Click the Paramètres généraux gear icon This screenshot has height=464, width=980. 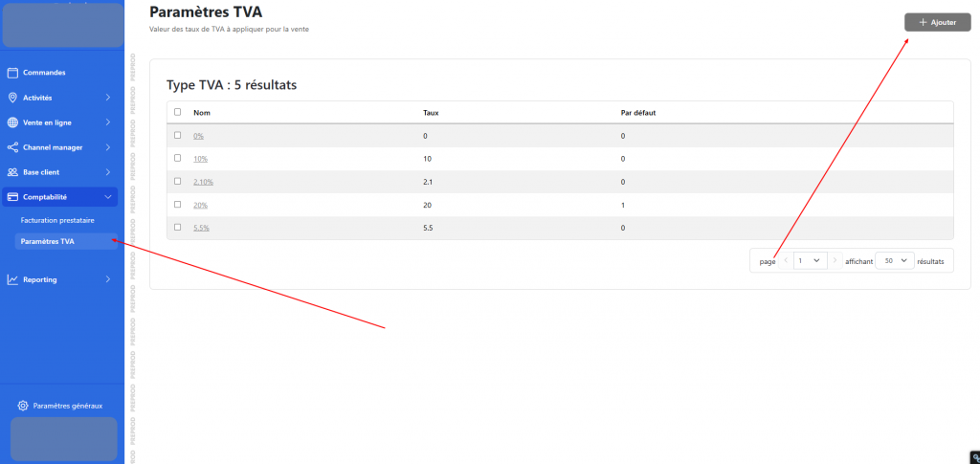click(23, 406)
